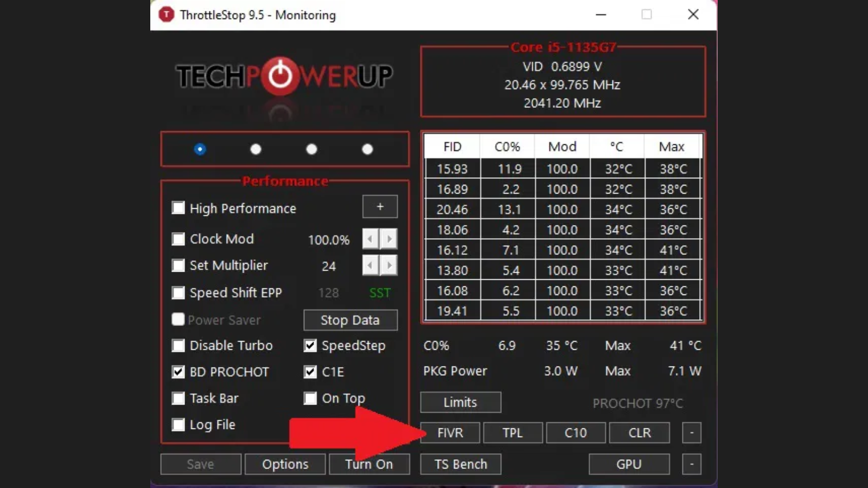Launch the TS Bench benchmark
The image size is (868, 488).
pos(461,464)
